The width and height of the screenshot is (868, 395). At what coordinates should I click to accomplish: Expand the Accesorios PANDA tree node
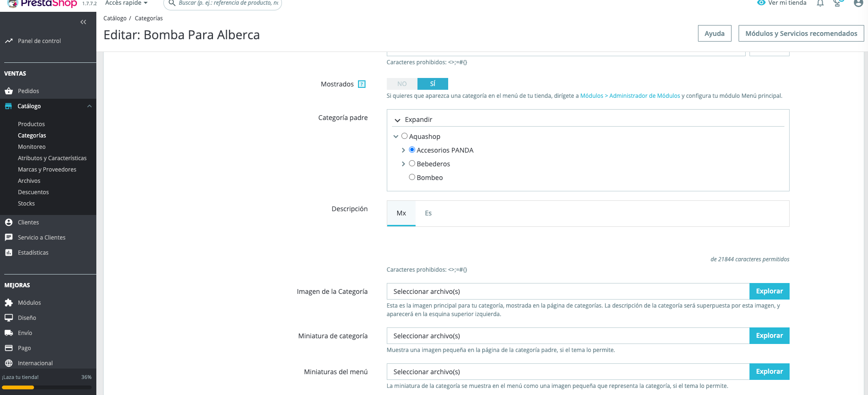pos(403,150)
